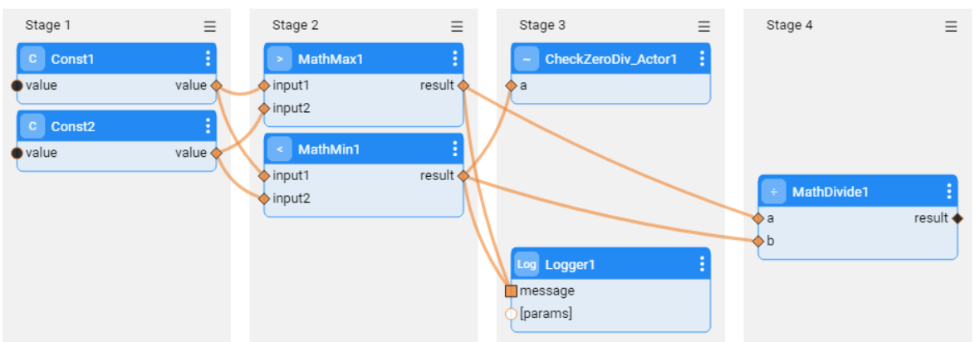Screen dimensions: 980x342
Task: Click the Const1 value black input port
Action: pos(17,85)
